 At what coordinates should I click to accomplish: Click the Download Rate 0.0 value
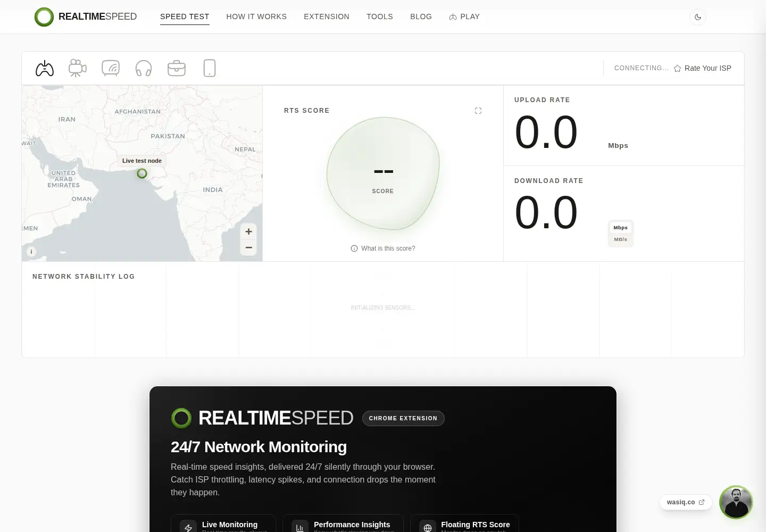click(x=546, y=212)
